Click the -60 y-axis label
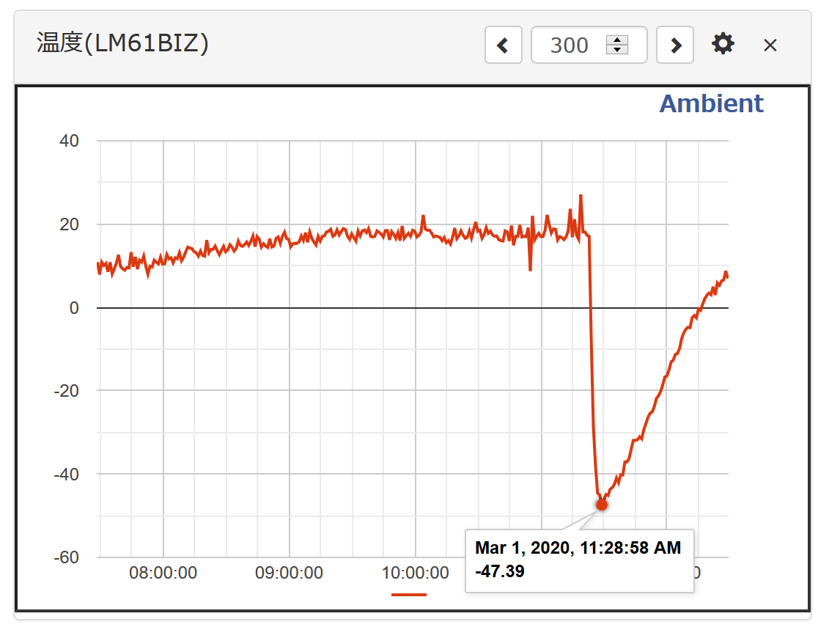 coord(67,557)
